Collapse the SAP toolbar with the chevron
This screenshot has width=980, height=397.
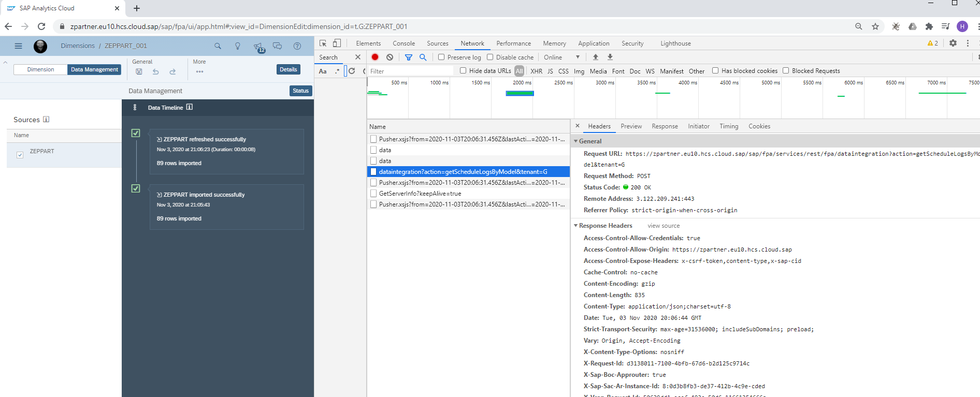(x=5, y=63)
